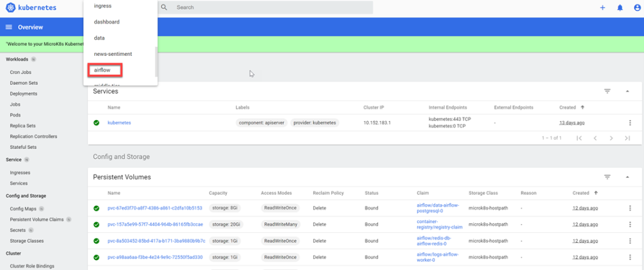Collapse the Services card
Screen dimensions: 644x270
pos(627,91)
